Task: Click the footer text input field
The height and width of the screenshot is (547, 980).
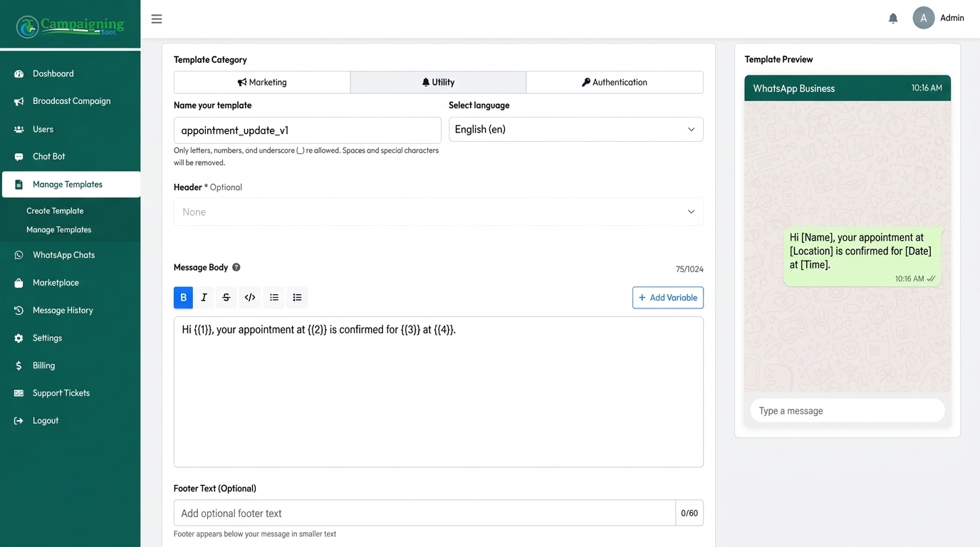Action: click(x=424, y=513)
